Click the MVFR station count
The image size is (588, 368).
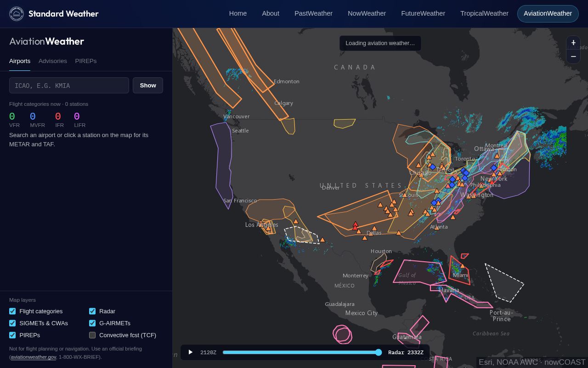click(33, 116)
